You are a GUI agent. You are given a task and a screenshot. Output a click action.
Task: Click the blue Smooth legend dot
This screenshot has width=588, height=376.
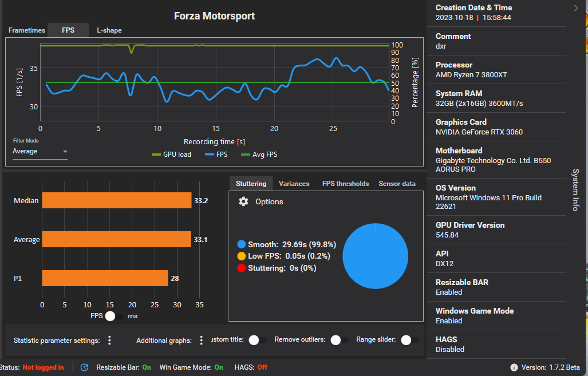pyautogui.click(x=242, y=244)
